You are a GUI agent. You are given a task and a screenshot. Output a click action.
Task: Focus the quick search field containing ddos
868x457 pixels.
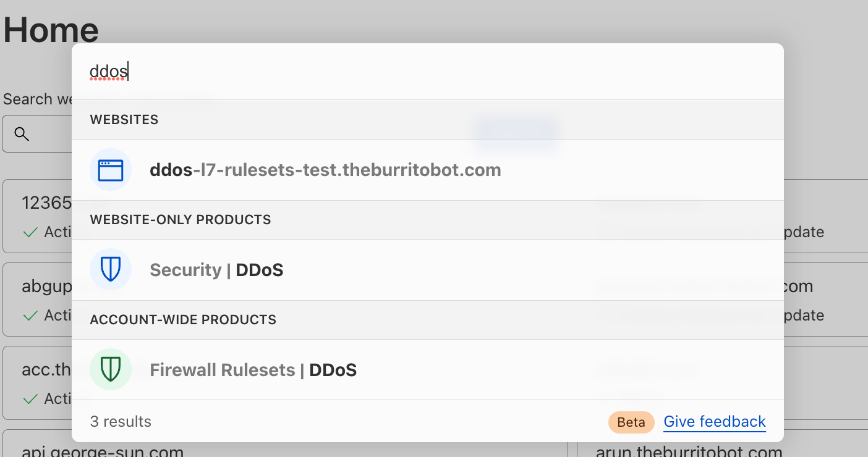428,72
